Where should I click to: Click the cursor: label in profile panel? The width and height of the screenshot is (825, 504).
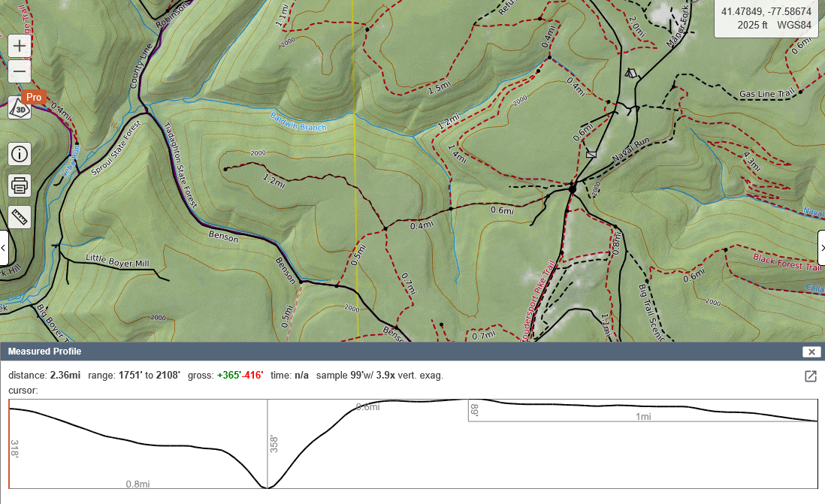(x=23, y=391)
